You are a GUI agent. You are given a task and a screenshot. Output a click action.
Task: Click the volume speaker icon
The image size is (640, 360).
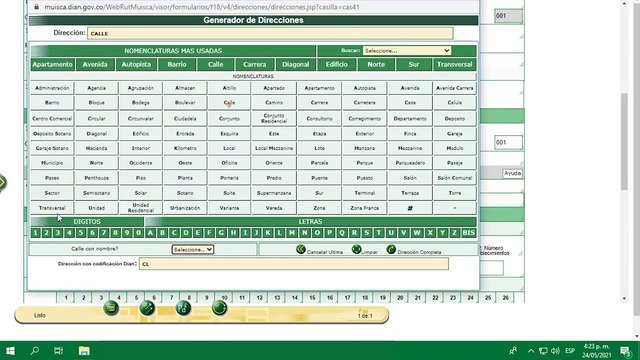pyautogui.click(x=555, y=351)
